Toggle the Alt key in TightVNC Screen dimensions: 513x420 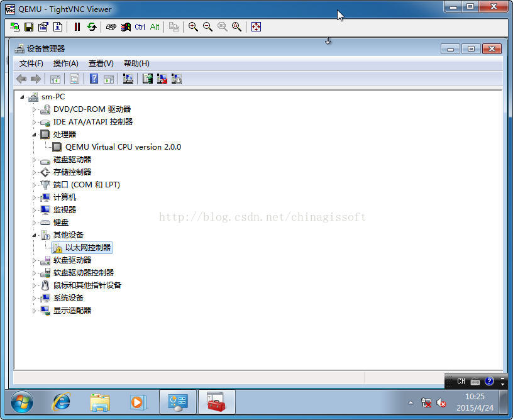coord(155,27)
